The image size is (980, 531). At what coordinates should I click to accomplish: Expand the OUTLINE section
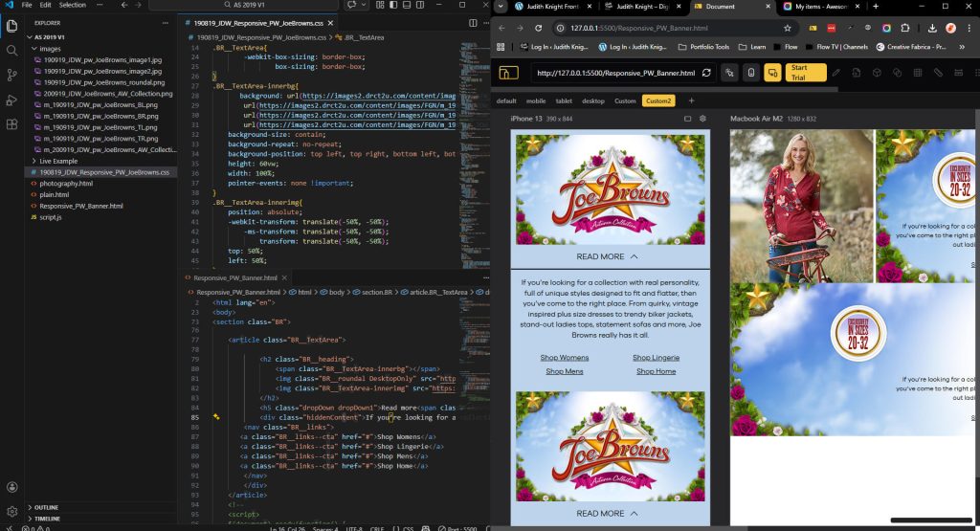[46, 507]
